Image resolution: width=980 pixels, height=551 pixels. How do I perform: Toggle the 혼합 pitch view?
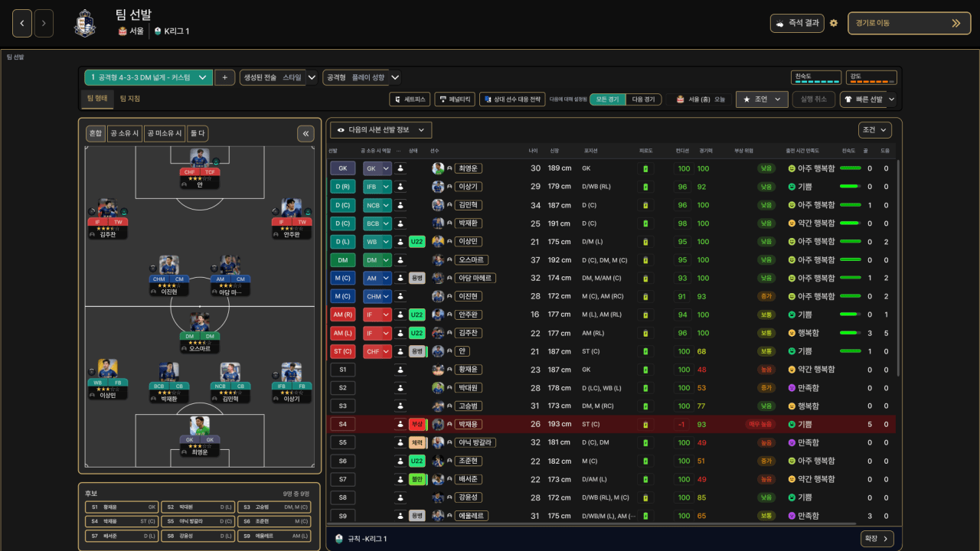tap(96, 134)
